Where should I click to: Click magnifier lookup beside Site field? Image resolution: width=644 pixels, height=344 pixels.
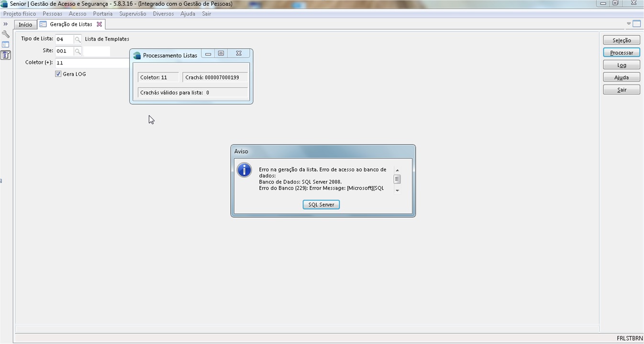pos(78,51)
